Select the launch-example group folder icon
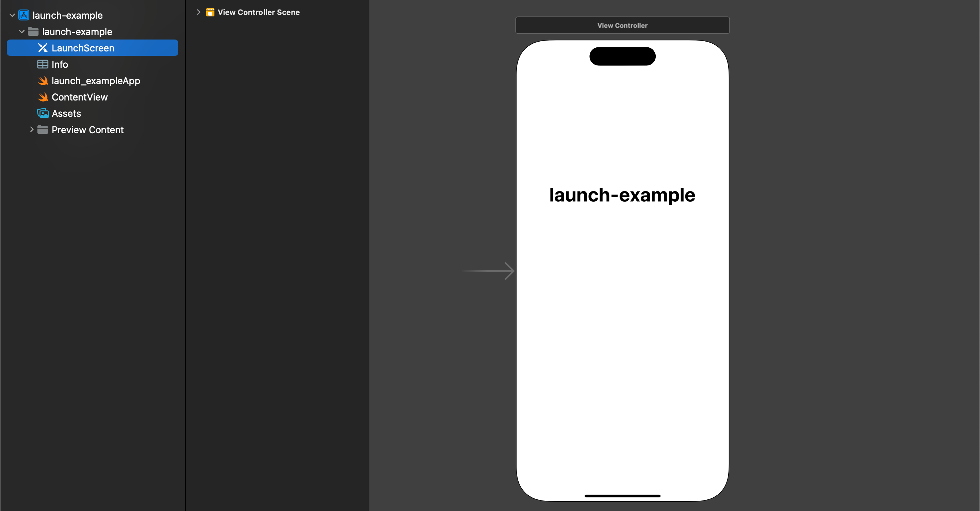 [33, 31]
